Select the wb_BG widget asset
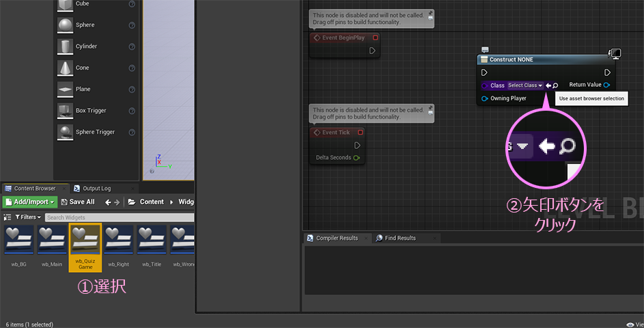The width and height of the screenshot is (644, 328). coord(19,247)
